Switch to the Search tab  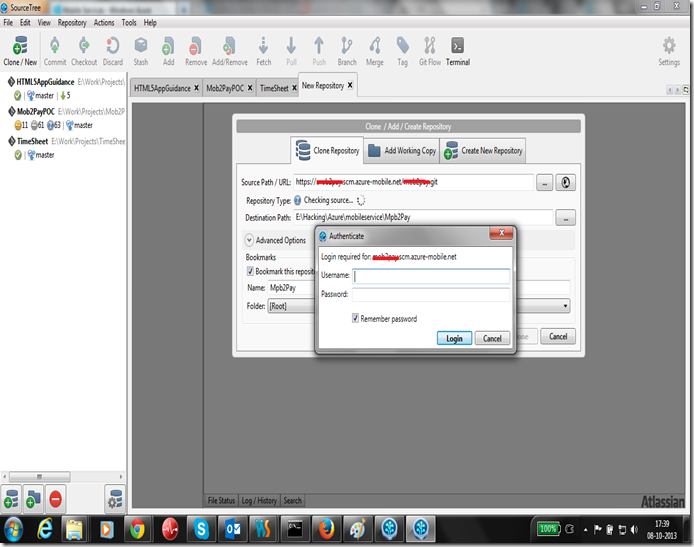pos(293,501)
